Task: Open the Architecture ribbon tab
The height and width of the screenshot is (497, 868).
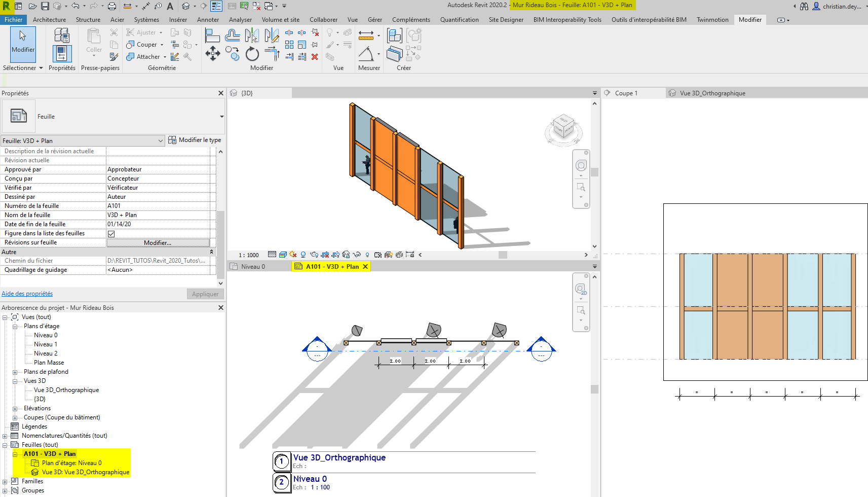Action: [x=49, y=20]
